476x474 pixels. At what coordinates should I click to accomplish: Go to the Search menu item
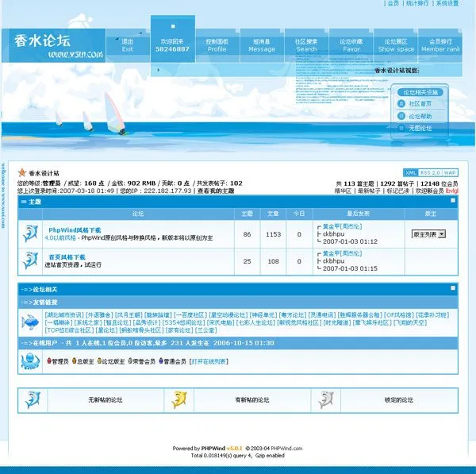306,45
